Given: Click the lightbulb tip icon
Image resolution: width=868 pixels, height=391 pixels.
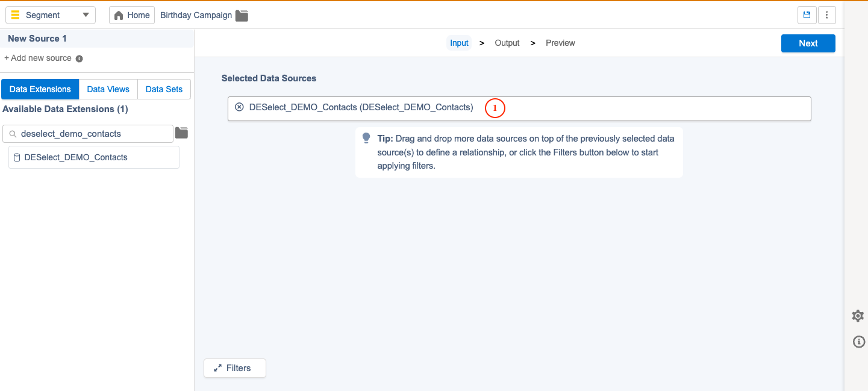Looking at the screenshot, I should 366,139.
